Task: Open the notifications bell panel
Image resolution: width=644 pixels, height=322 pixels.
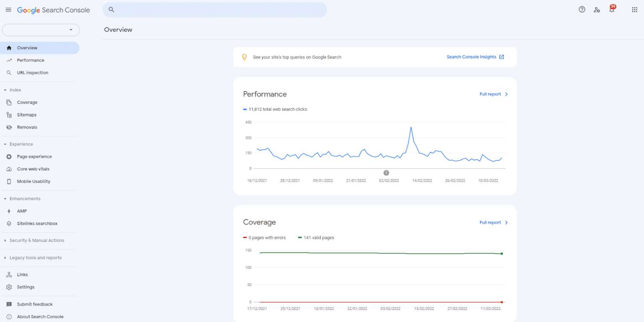Action: (x=612, y=9)
